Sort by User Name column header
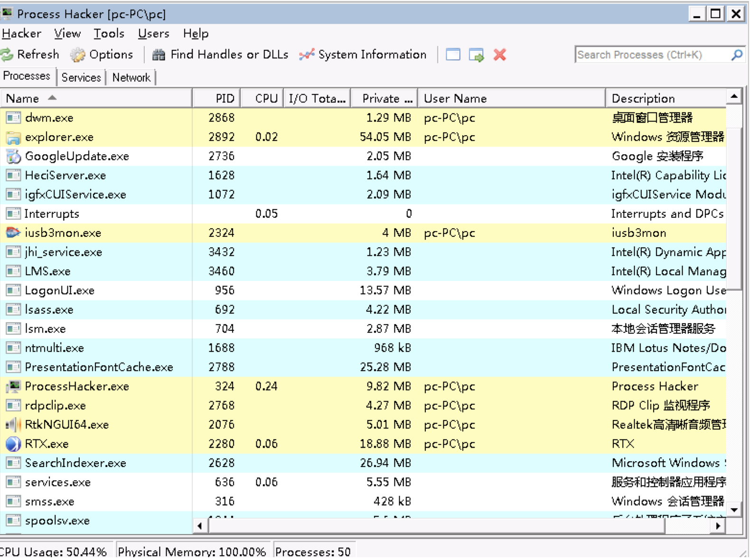The width and height of the screenshot is (750, 560). point(512,99)
